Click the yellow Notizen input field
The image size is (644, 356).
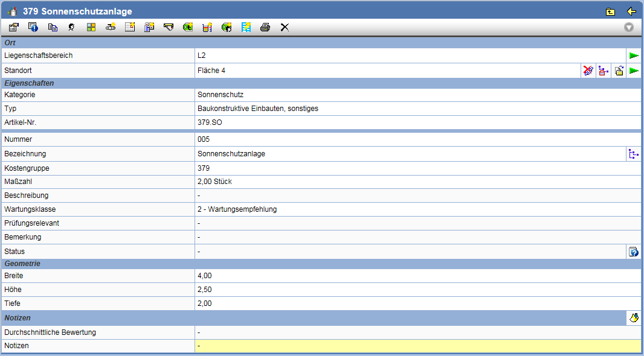tap(417, 346)
